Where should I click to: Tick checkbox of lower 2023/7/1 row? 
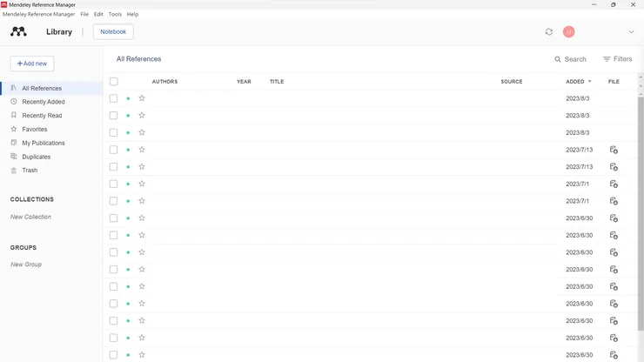click(x=114, y=201)
